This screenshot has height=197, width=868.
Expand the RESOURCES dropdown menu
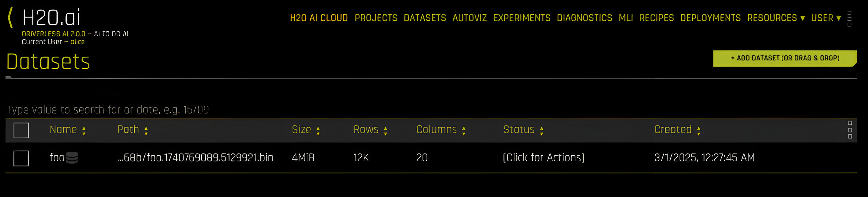tap(776, 18)
